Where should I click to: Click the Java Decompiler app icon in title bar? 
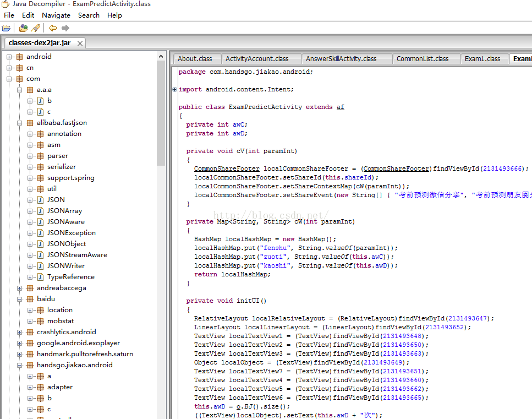[6, 4]
